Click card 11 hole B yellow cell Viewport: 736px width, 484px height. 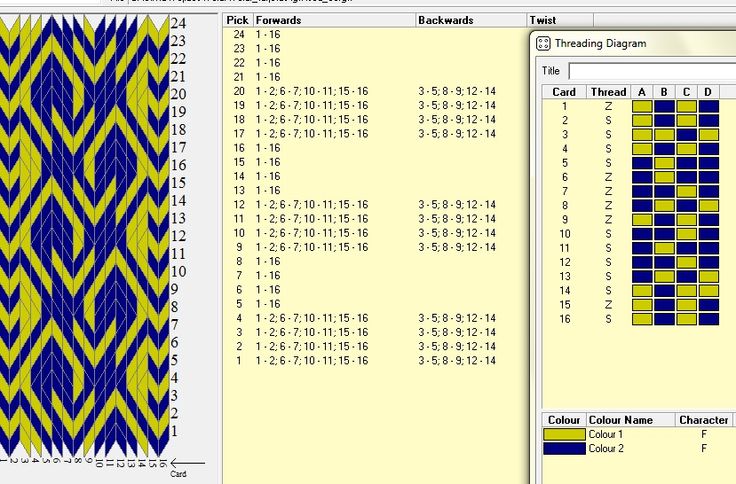click(664, 248)
